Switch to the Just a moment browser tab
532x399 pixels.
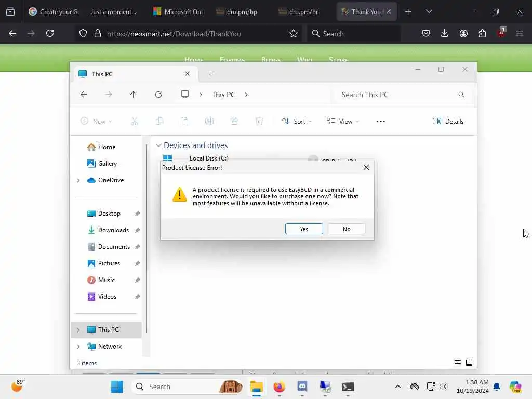pos(113,11)
